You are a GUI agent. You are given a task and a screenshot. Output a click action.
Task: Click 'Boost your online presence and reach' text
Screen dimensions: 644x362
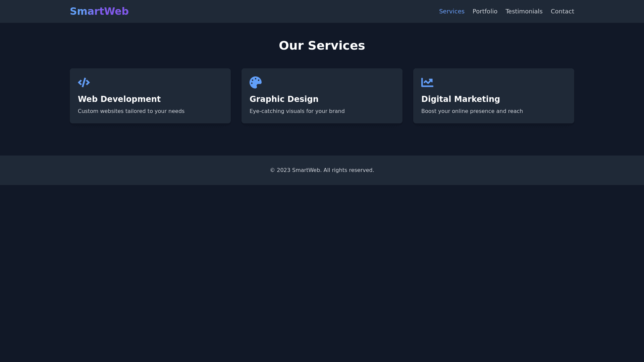[472, 111]
